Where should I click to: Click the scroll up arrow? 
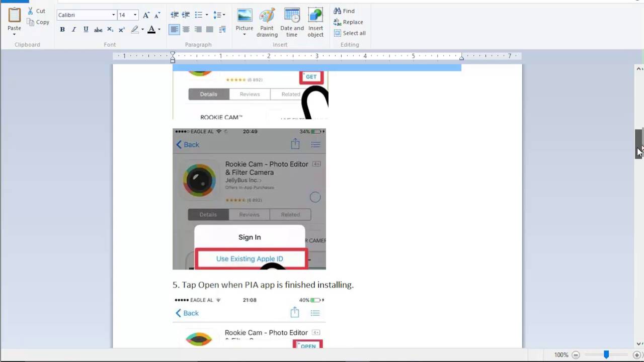click(639, 69)
